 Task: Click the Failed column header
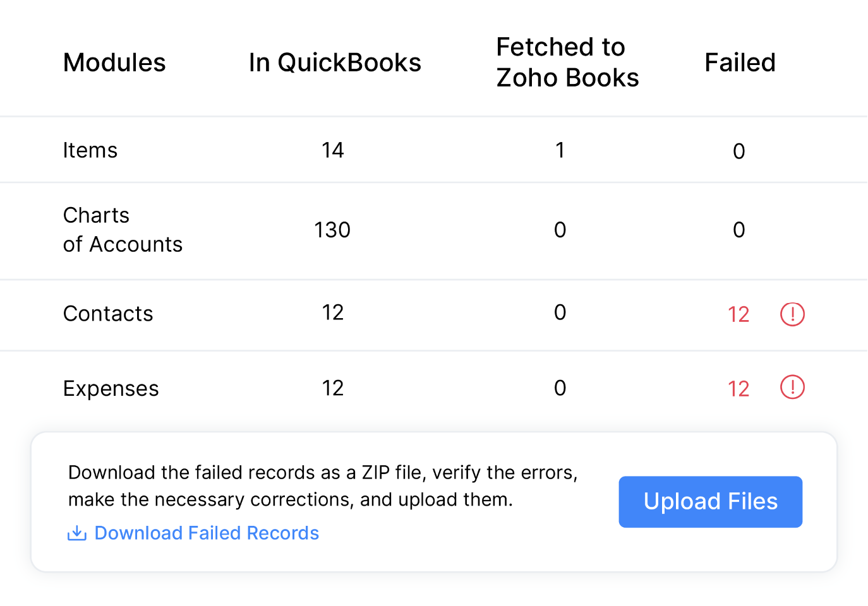740,62
